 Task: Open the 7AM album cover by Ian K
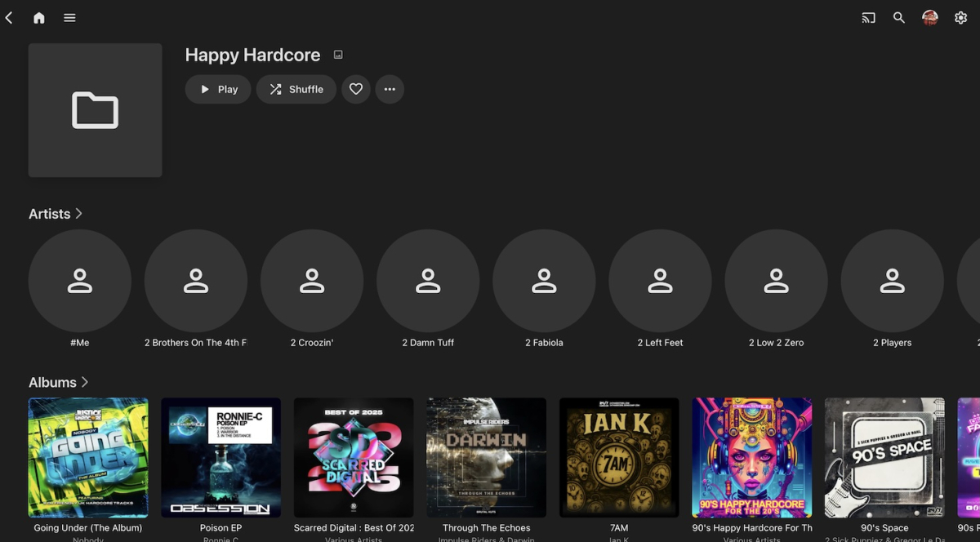coord(619,457)
